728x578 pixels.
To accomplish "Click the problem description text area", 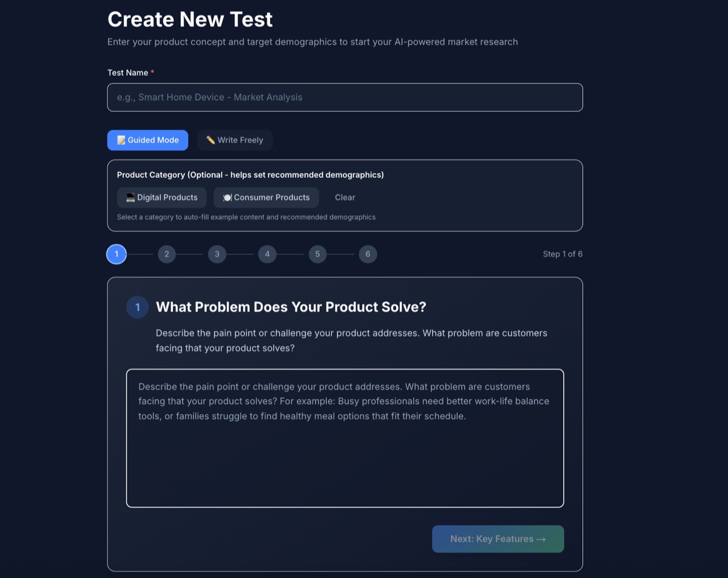I will click(345, 436).
